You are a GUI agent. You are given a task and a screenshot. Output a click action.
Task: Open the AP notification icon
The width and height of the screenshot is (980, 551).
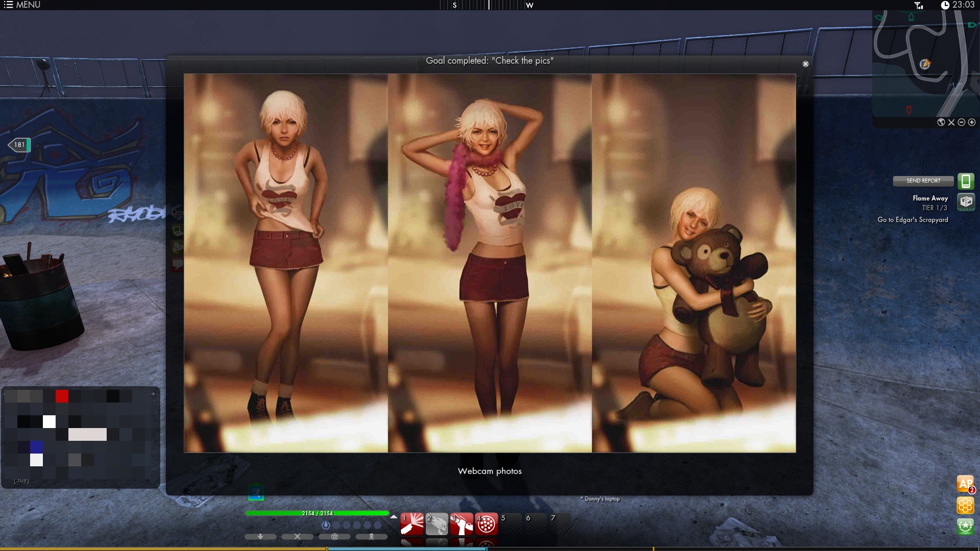[965, 484]
